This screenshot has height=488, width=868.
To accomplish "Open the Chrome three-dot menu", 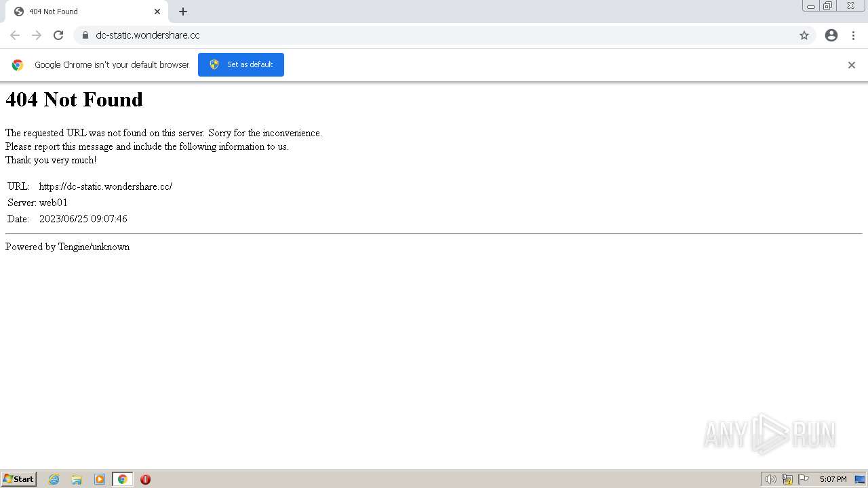I will [x=853, y=35].
